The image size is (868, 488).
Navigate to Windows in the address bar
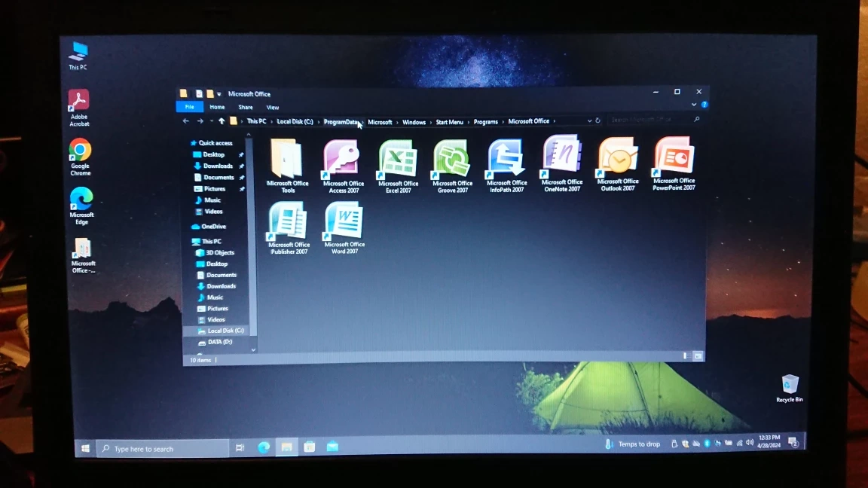click(414, 122)
